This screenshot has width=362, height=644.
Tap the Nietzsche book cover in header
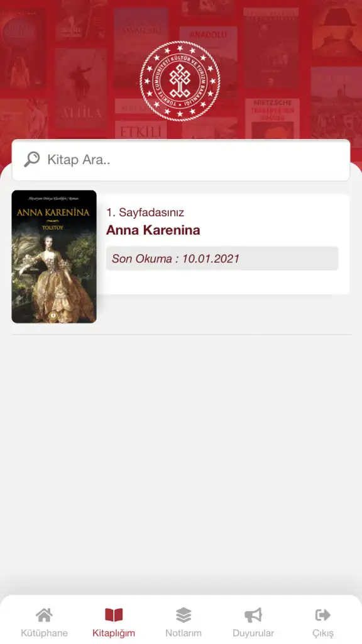click(x=273, y=118)
